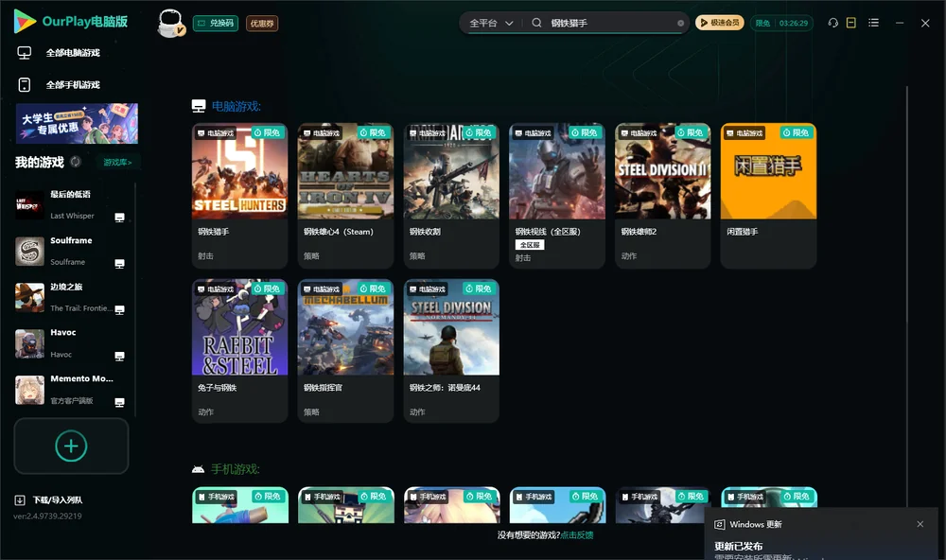Image resolution: width=946 pixels, height=560 pixels.
Task: Expand the 全平台 platform dropdown
Action: point(491,23)
